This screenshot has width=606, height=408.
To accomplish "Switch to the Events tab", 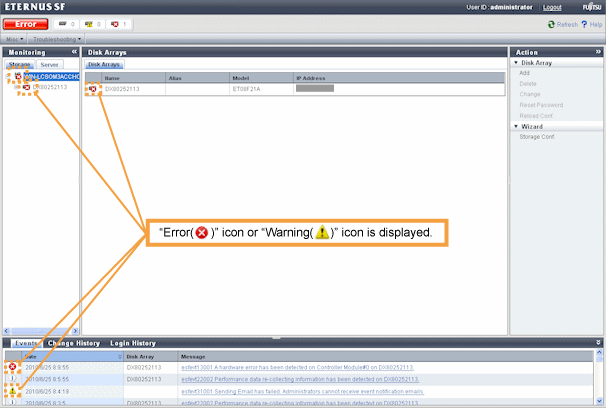I will click(x=26, y=343).
